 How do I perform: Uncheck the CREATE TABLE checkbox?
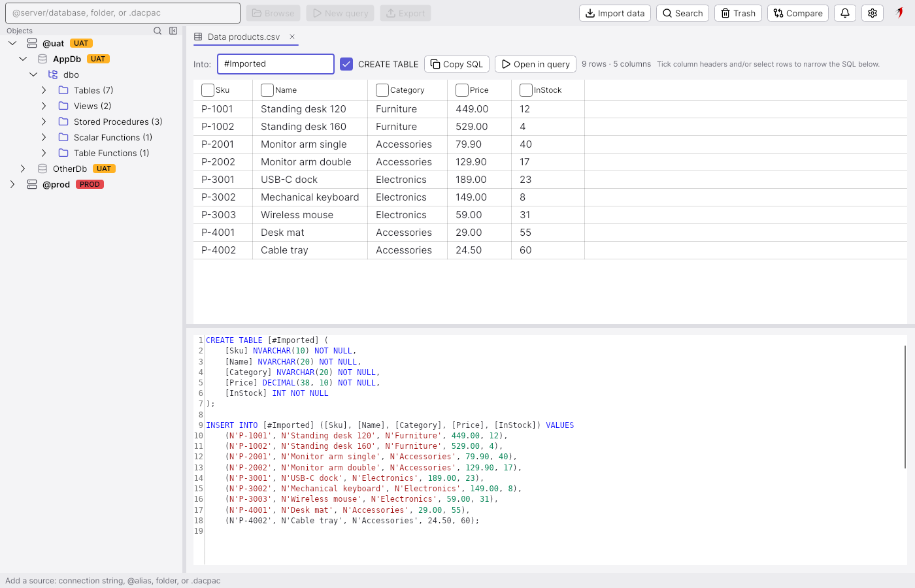(346, 64)
